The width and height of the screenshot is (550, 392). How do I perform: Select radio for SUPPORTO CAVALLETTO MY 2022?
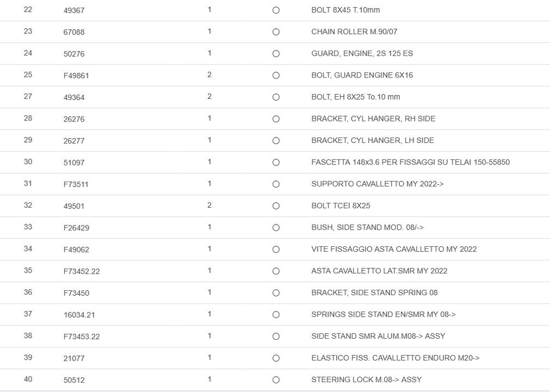pos(276,184)
